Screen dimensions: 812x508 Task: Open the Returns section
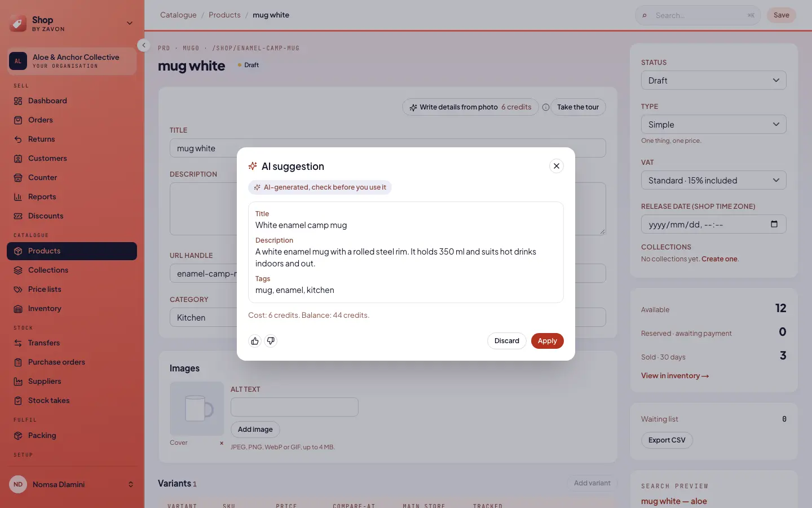(x=72, y=139)
